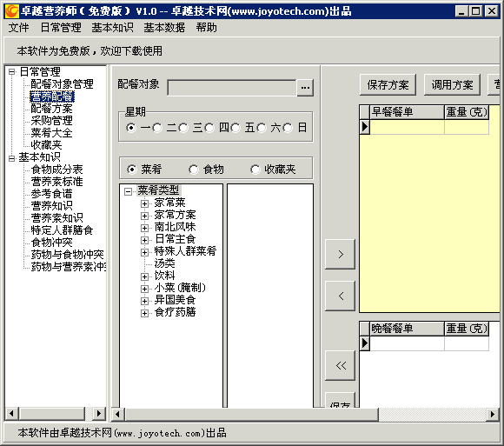This screenshot has width=504, height=446.
Task: Click the left sidebar scroll-right arrow
Action: (99, 414)
